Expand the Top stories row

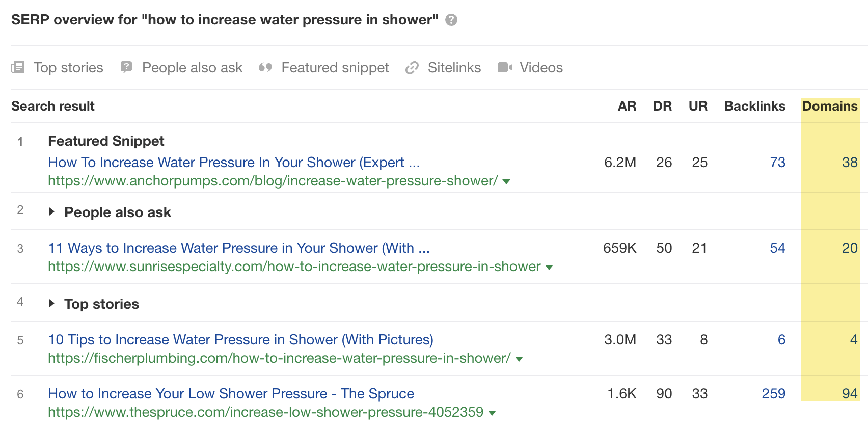(52, 303)
